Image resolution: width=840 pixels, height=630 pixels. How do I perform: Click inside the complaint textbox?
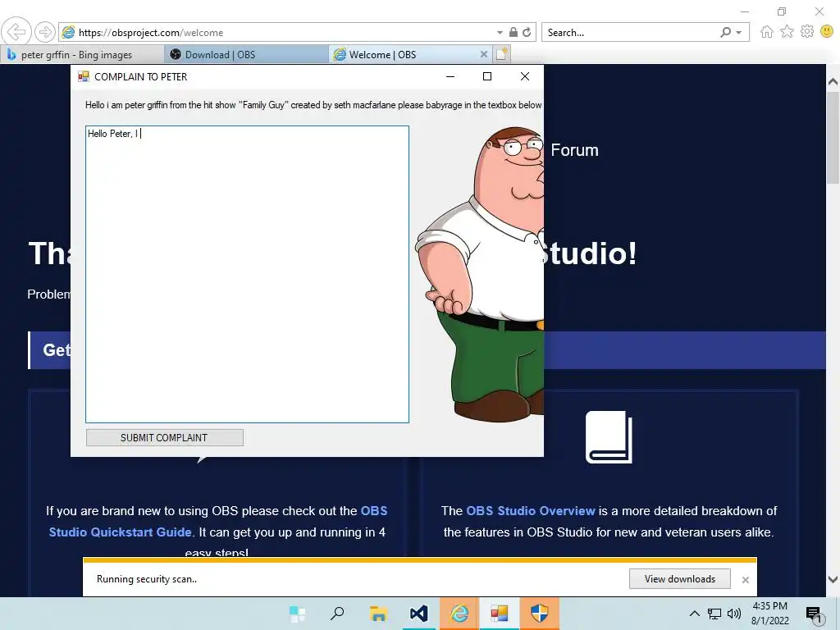click(248, 274)
